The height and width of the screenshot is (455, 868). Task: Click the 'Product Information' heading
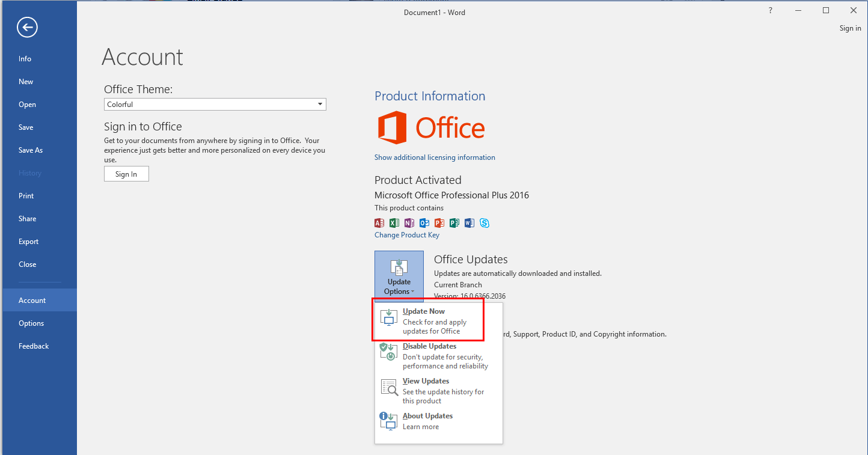430,96
